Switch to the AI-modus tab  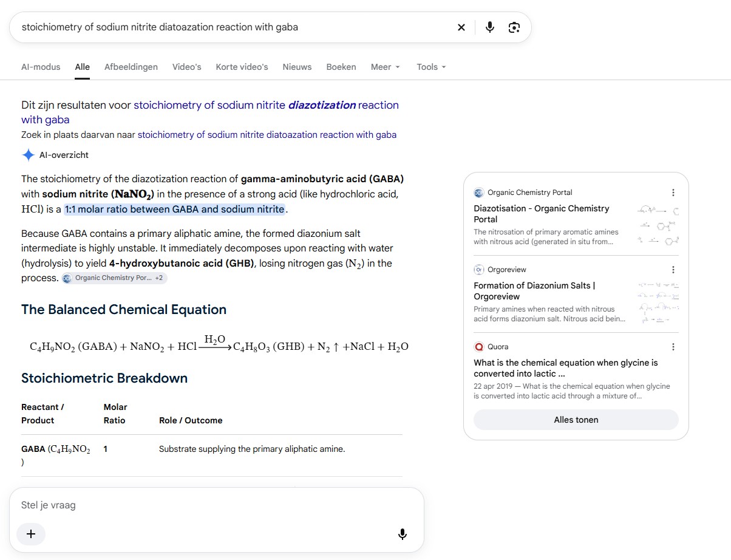(41, 67)
